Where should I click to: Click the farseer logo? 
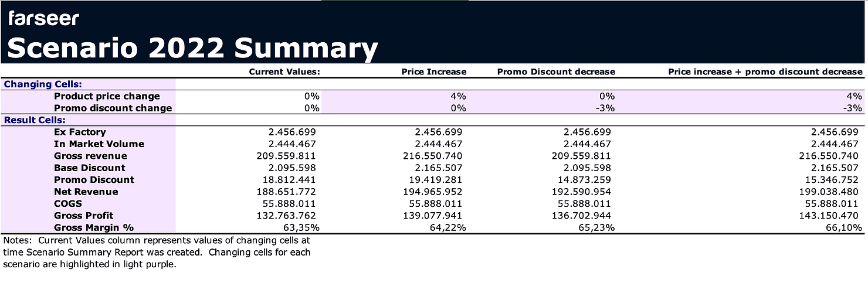coord(43,19)
